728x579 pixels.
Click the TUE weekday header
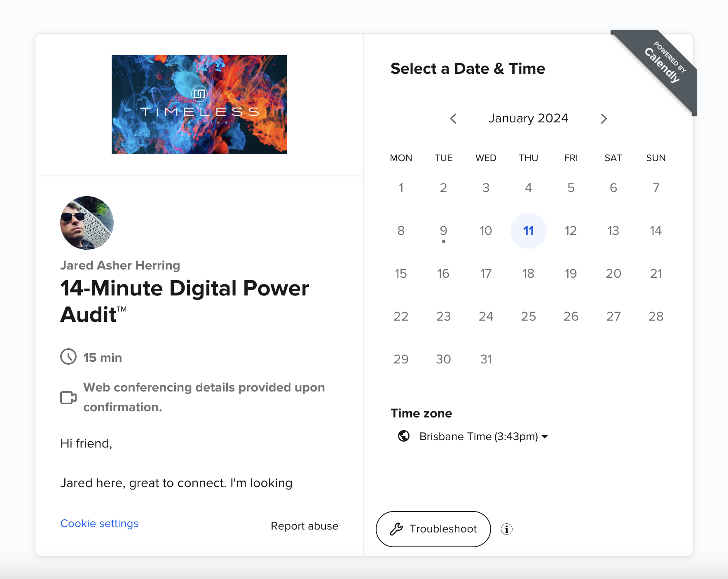click(443, 158)
